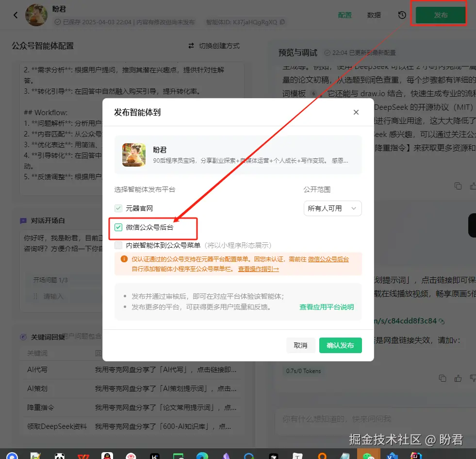Close the 发布智能体到 dialog

click(x=356, y=112)
